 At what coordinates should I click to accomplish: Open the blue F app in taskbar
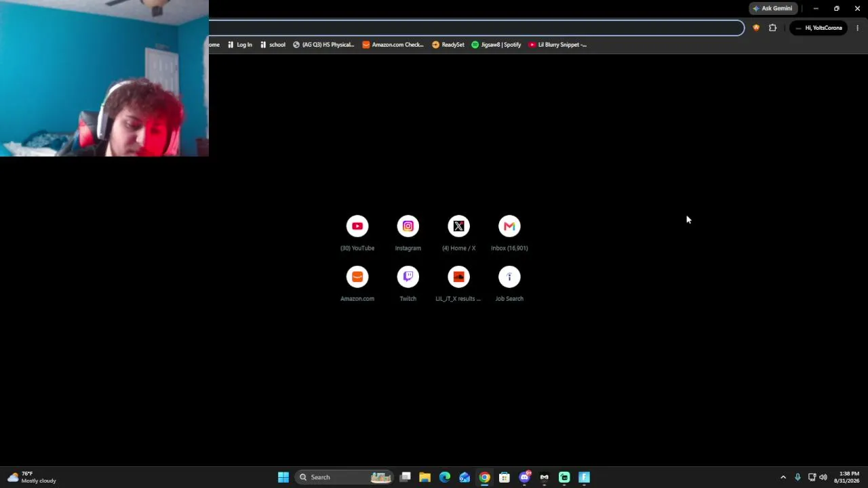pos(584,477)
